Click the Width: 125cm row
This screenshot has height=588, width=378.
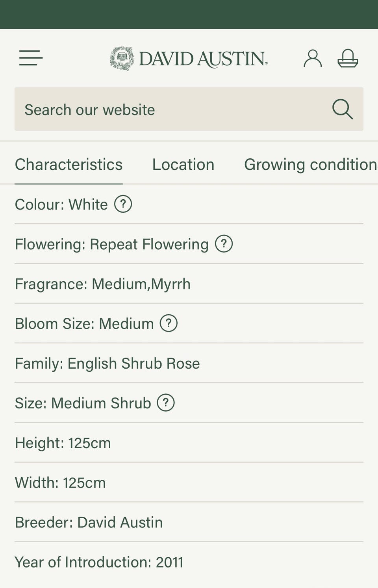(189, 482)
